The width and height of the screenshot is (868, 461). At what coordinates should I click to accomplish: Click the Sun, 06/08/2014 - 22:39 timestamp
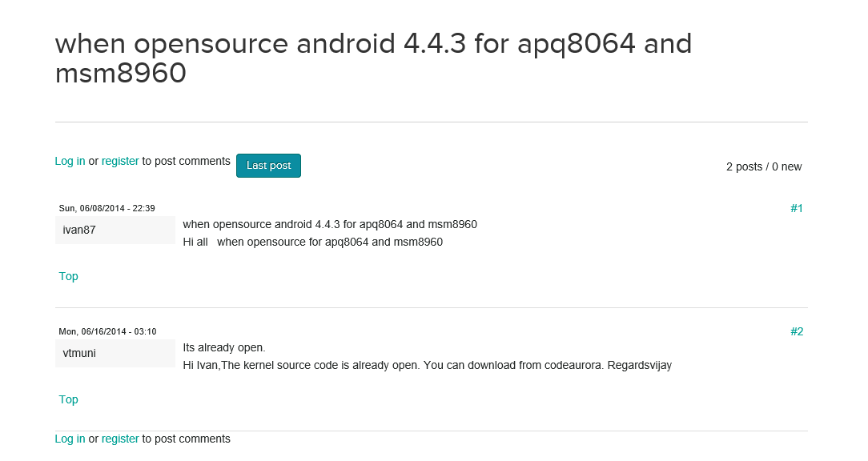106,208
